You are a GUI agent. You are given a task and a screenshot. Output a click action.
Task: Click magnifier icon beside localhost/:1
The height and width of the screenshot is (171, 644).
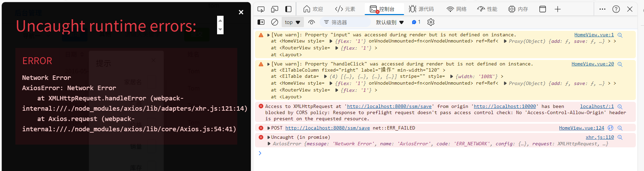620,107
